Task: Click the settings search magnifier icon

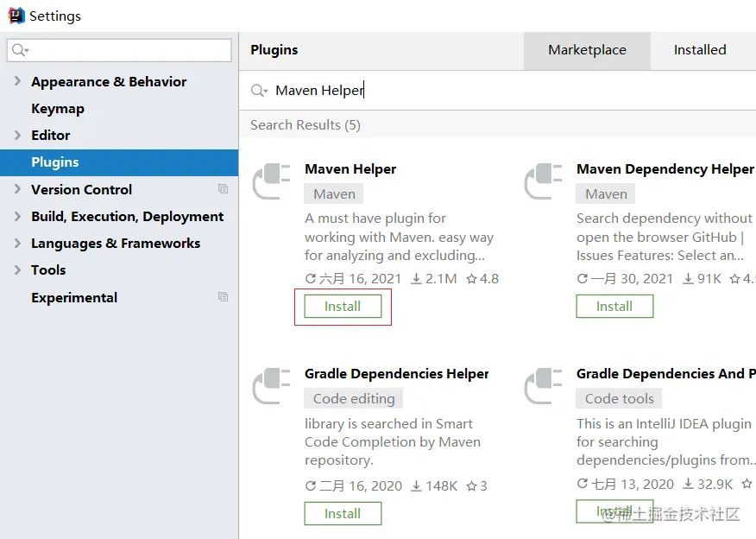Action: 19,50
